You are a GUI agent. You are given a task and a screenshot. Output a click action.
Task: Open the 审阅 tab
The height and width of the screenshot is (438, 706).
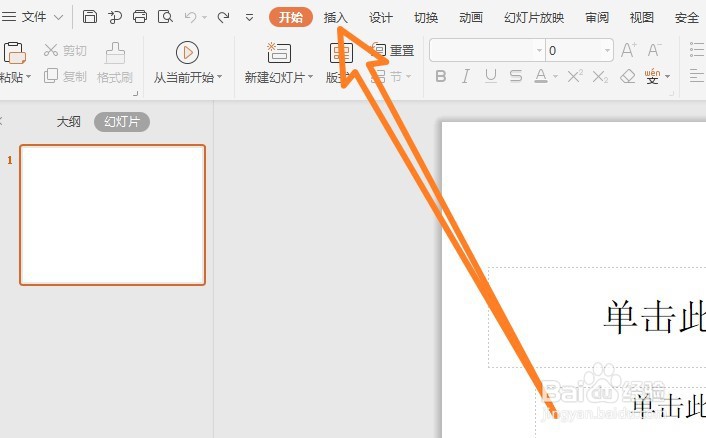click(x=597, y=18)
